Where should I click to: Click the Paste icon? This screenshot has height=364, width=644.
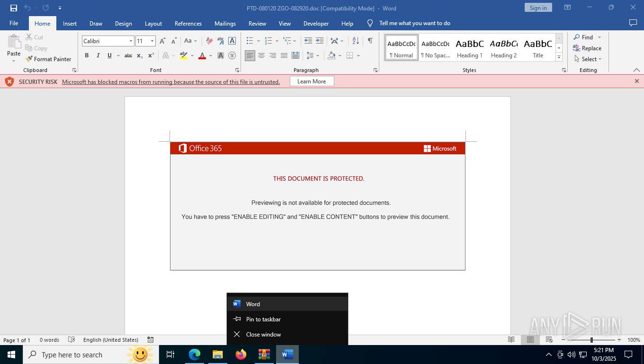tap(14, 42)
